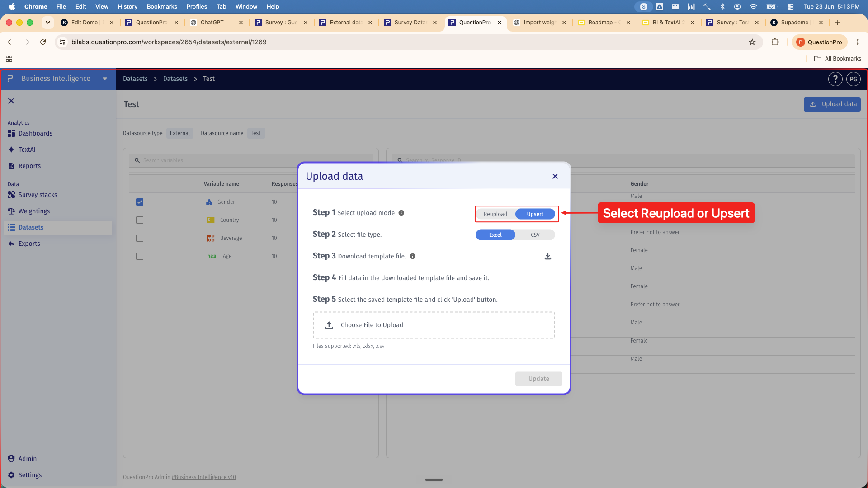
Task: Expand Business Intelligence product dropdown
Action: 105,79
